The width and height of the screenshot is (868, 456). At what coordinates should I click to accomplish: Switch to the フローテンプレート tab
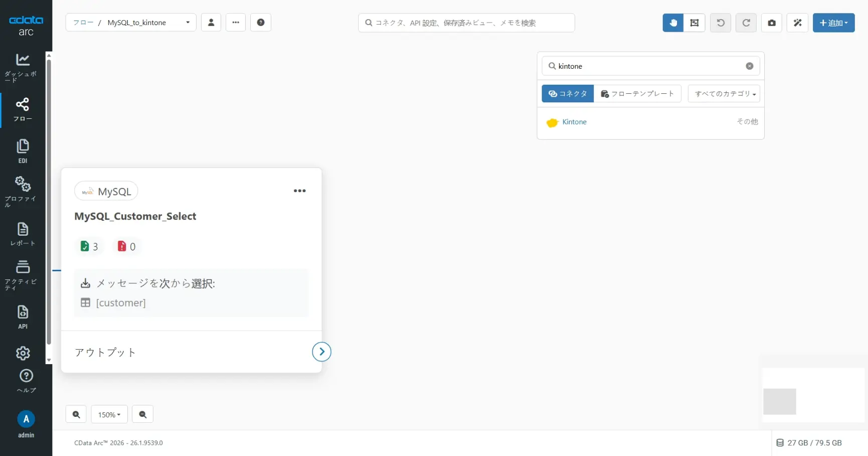637,94
